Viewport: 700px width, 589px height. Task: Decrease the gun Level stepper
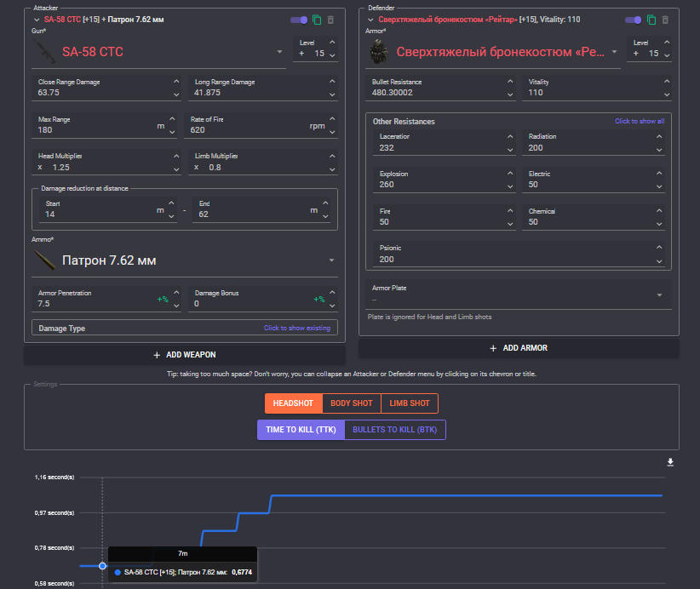332,55
